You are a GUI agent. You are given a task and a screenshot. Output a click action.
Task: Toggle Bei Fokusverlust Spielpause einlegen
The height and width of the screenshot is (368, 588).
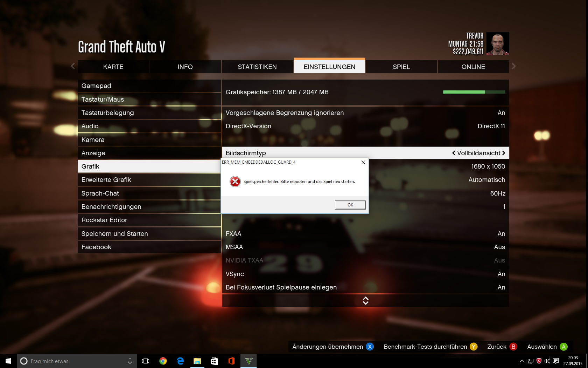tap(365, 287)
